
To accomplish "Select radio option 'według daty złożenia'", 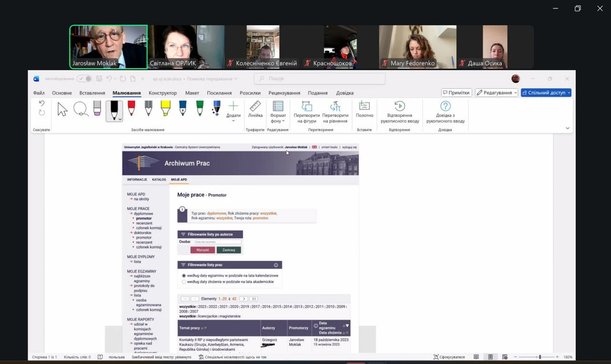I will pyautogui.click(x=184, y=282).
